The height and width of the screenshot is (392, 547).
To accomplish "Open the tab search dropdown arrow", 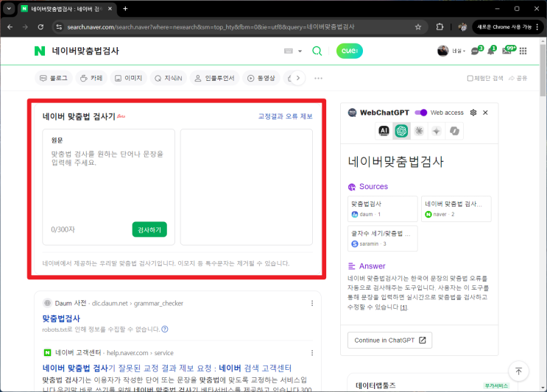I will (x=9, y=9).
